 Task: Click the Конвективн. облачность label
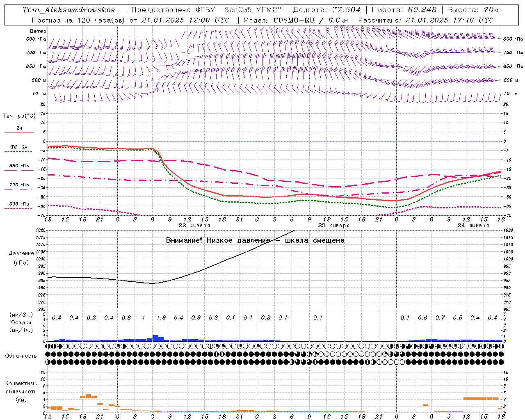pyautogui.click(x=21, y=388)
